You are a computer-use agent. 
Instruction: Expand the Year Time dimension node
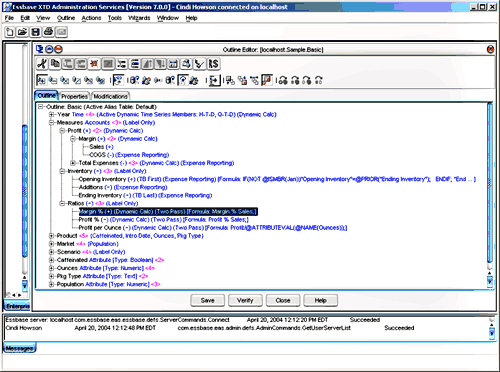pos(52,115)
